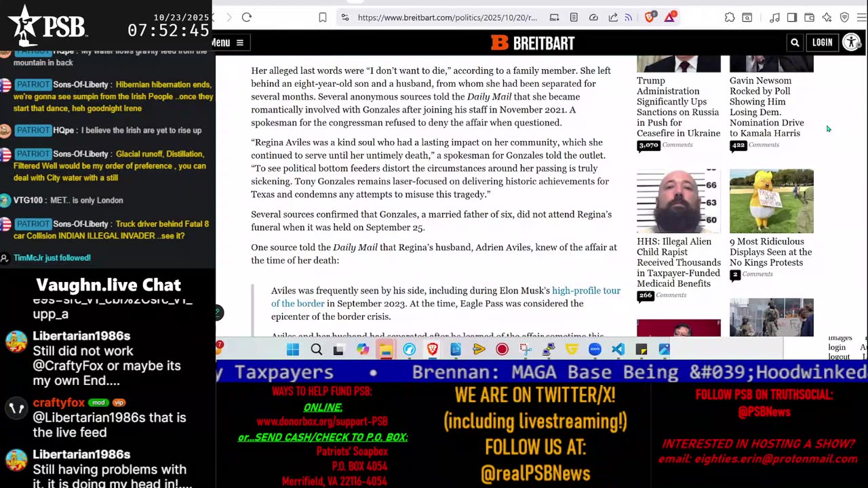The image size is (868, 488).
Task: Click the Breitbart logo to go home
Action: [x=533, y=43]
